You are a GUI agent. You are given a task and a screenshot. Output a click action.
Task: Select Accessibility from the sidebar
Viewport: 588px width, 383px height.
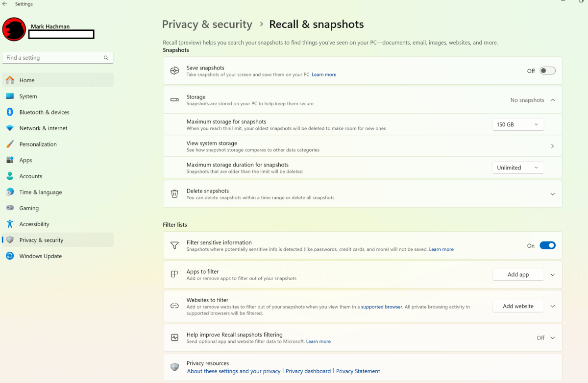click(34, 224)
